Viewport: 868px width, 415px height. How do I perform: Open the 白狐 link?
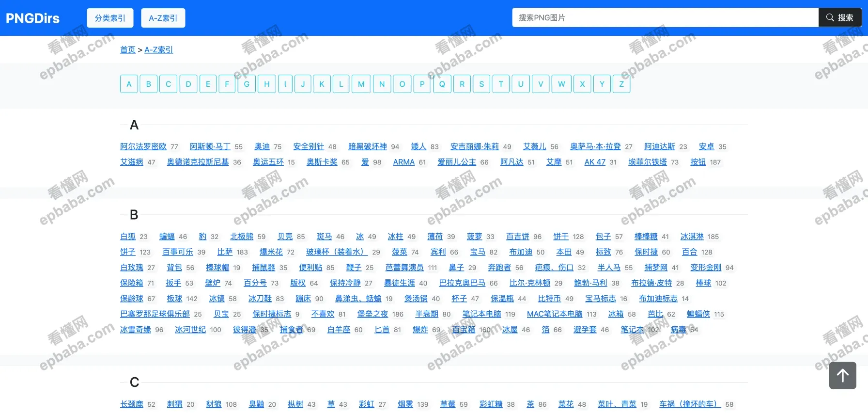[x=128, y=237]
